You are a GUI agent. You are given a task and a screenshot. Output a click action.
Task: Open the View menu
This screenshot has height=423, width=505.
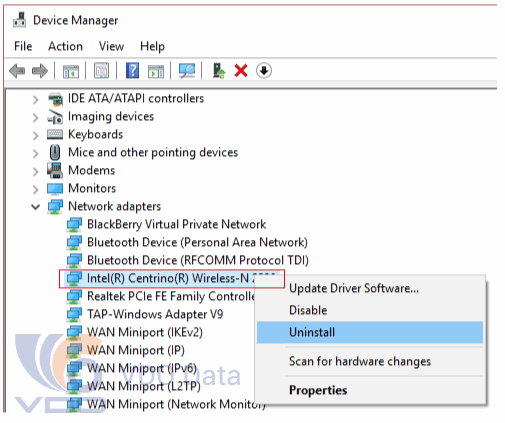[111, 46]
